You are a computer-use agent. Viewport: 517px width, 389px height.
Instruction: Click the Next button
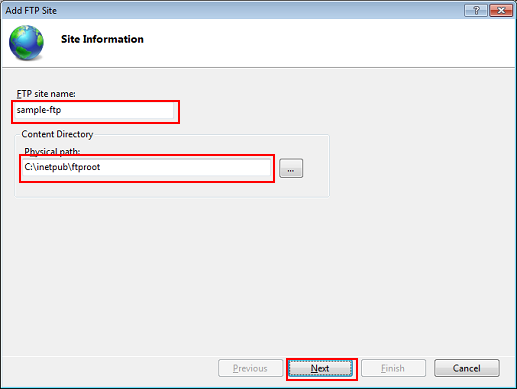click(320, 368)
